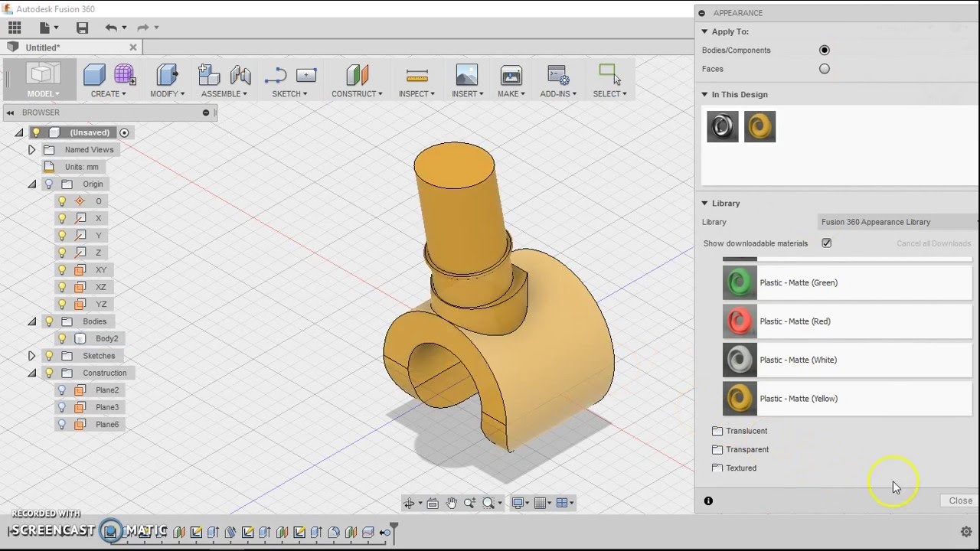The image size is (980, 551).
Task: Toggle visibility lightbulb of Plane2
Action: (x=63, y=390)
